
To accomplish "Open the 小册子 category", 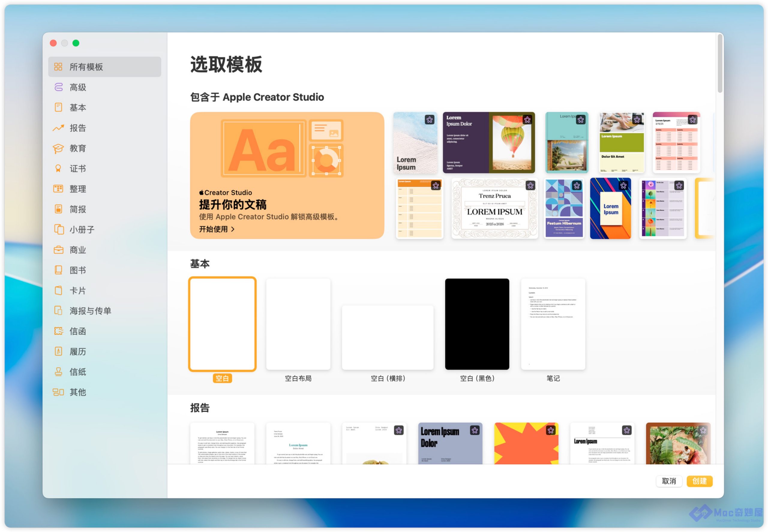I will (82, 229).
